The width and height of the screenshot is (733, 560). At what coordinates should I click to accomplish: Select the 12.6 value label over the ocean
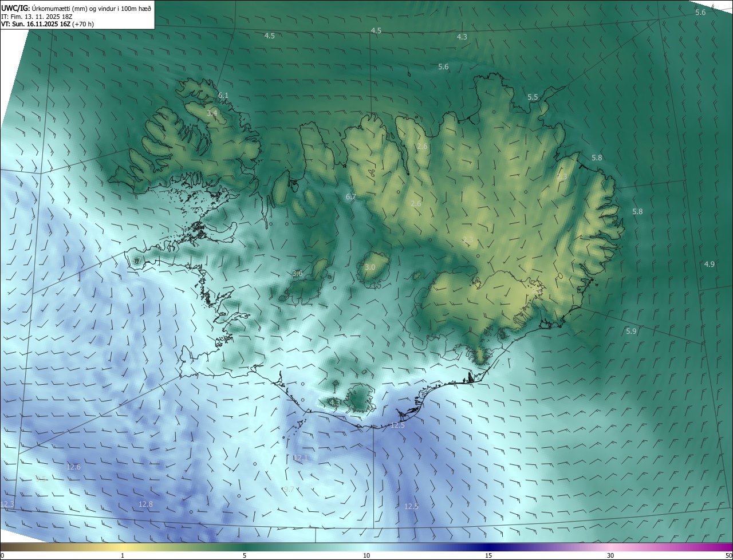tap(74, 467)
